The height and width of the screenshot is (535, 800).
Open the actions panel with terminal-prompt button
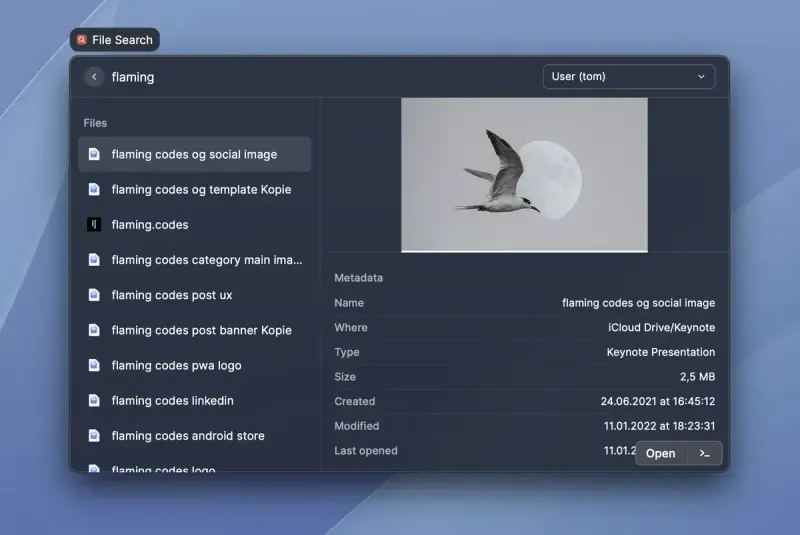click(704, 453)
